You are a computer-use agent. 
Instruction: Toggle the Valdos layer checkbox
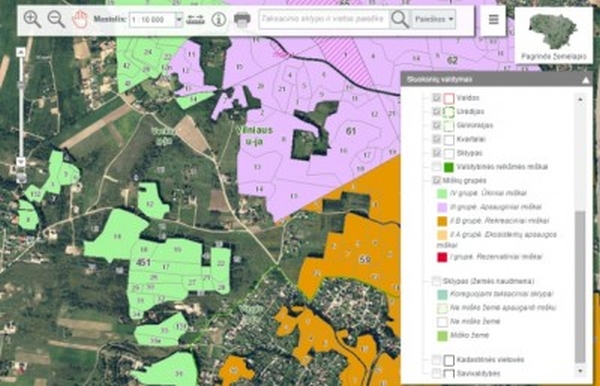coord(436,98)
